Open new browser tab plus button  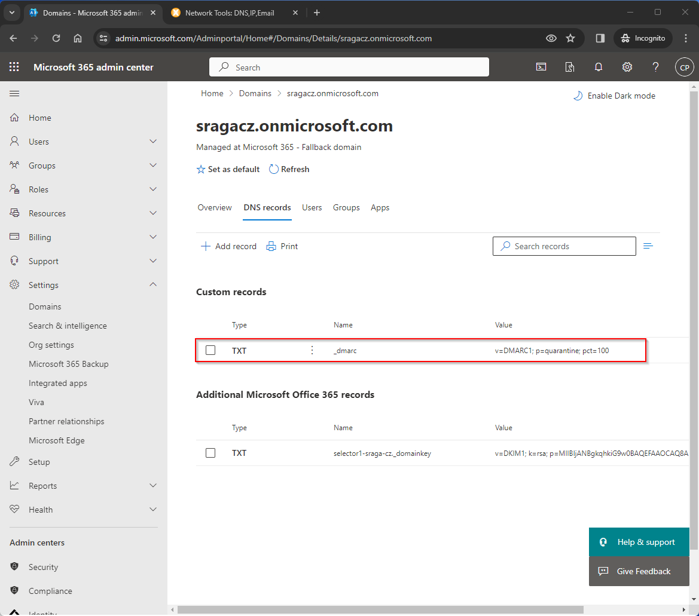(317, 13)
